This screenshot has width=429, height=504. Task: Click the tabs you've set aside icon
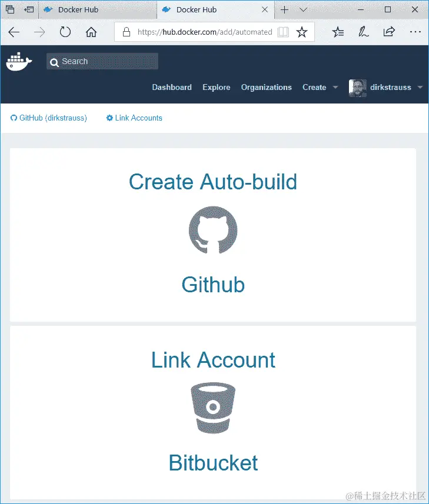pyautogui.click(x=10, y=9)
